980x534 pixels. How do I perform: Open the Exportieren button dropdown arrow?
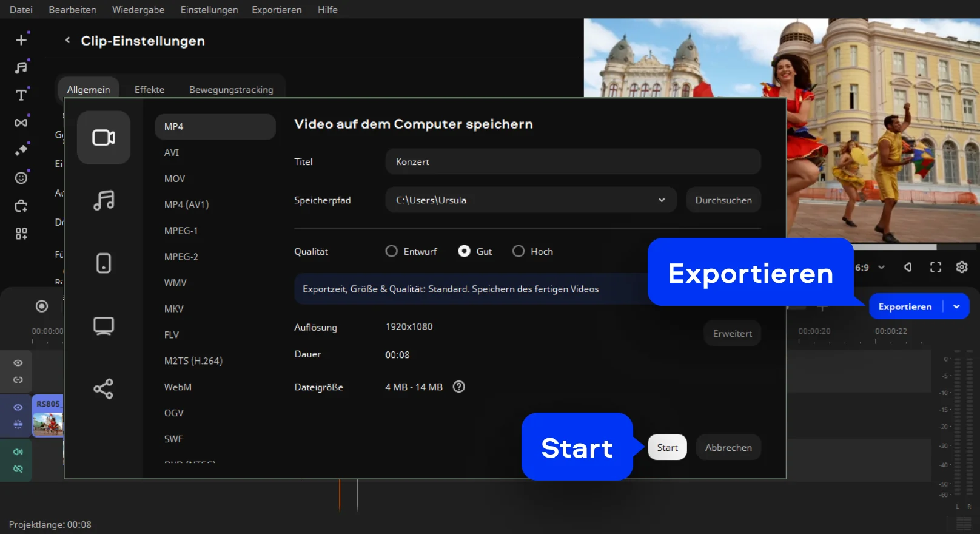coord(957,306)
